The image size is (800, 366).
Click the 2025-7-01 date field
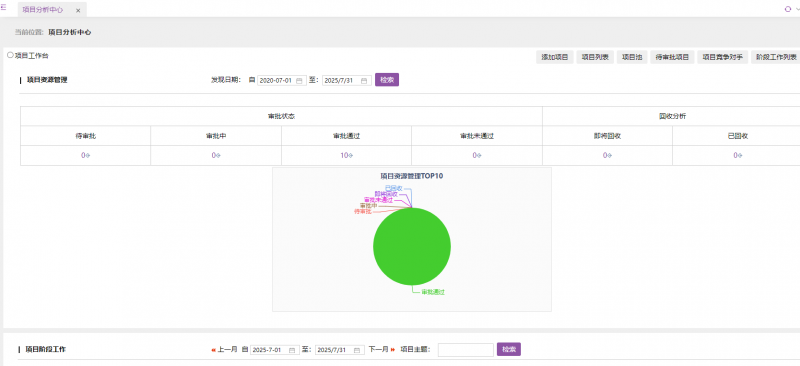[x=274, y=350]
